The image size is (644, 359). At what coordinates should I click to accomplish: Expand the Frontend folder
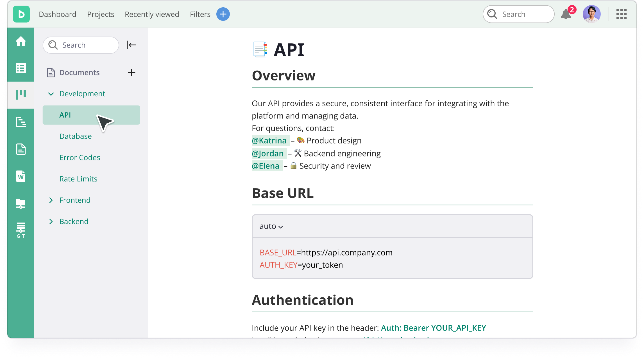click(x=51, y=200)
